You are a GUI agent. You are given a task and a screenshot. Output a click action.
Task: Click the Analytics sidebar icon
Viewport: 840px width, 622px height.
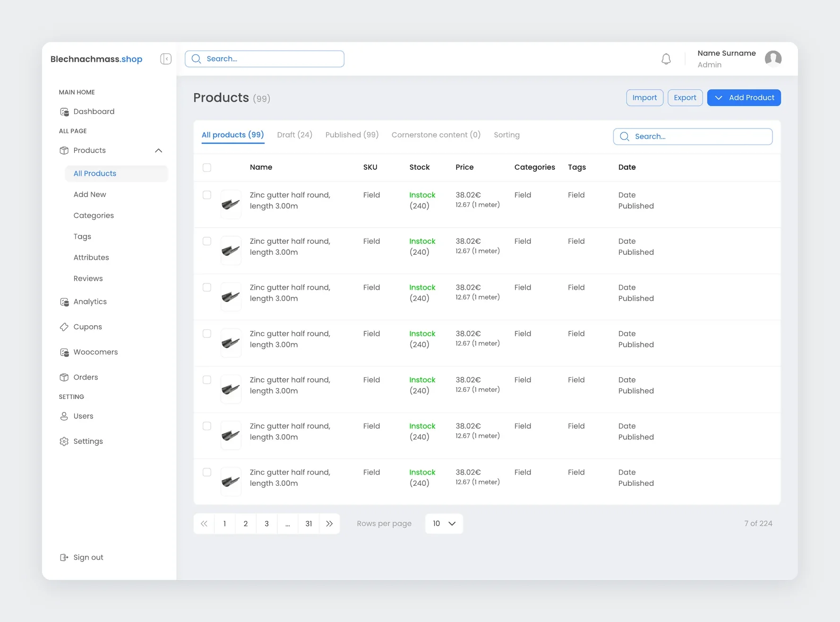click(64, 302)
